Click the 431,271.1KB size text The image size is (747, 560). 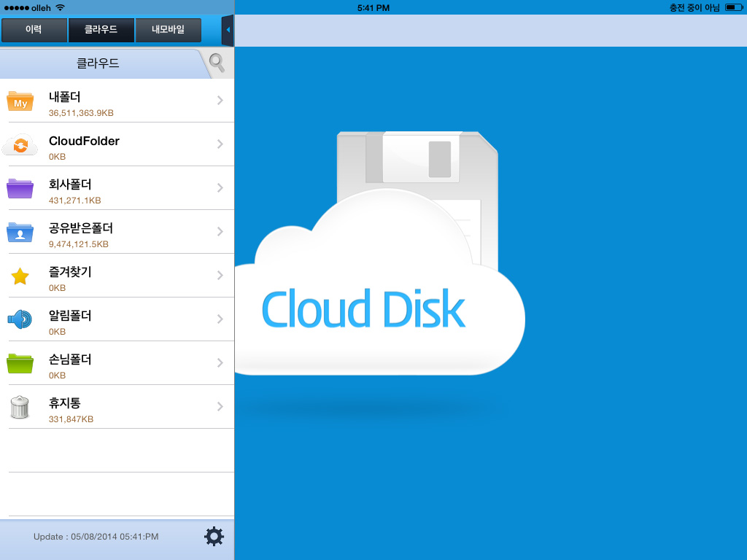[x=75, y=201]
